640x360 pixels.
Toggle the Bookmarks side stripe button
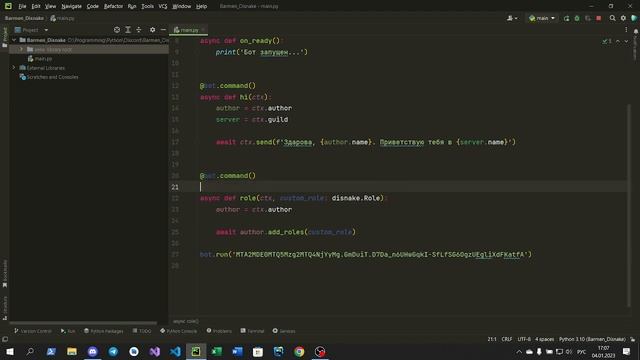(4, 273)
